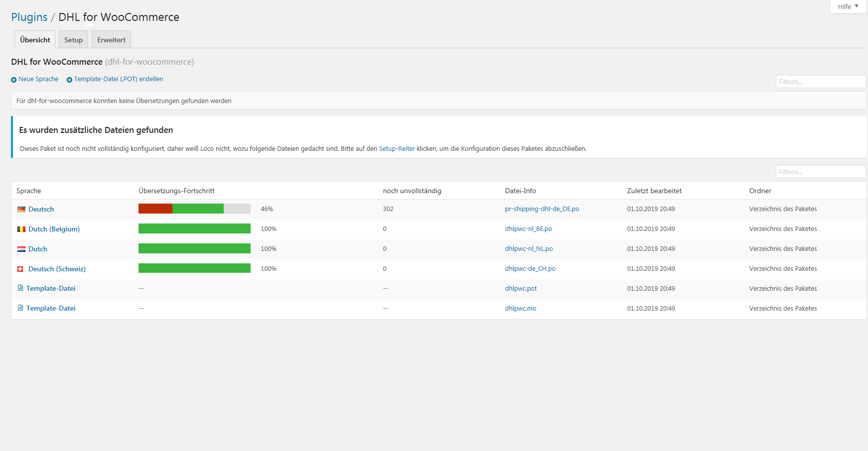Viewport: 868px width, 451px height.
Task: Click the Dutch row full progress bar
Action: coord(194,248)
